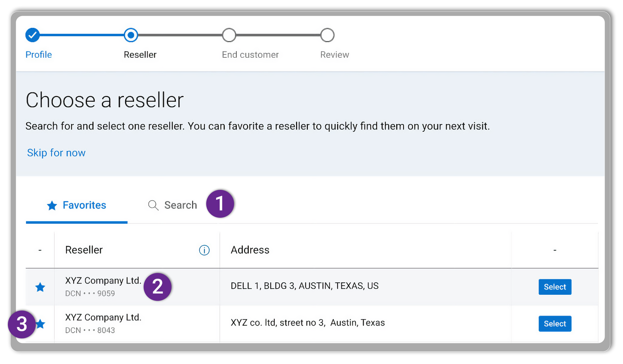The image size is (623, 364).
Task: Click the magnifying glass search icon
Action: [x=153, y=205]
